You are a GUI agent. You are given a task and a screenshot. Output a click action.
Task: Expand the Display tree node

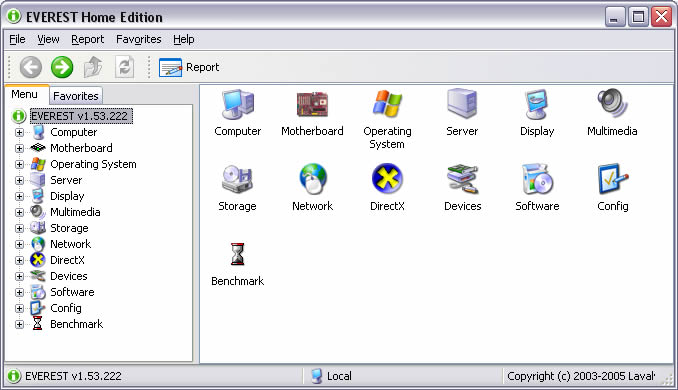pyautogui.click(x=19, y=196)
